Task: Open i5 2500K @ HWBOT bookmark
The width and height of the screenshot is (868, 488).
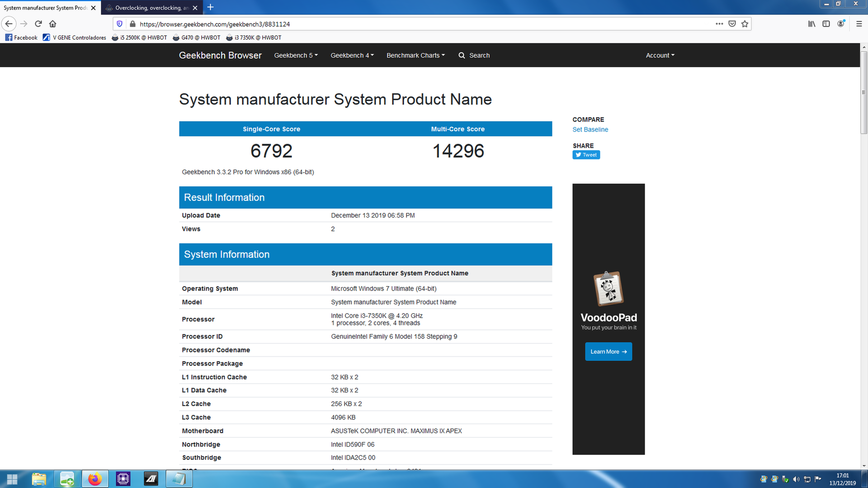Action: click(139, 38)
